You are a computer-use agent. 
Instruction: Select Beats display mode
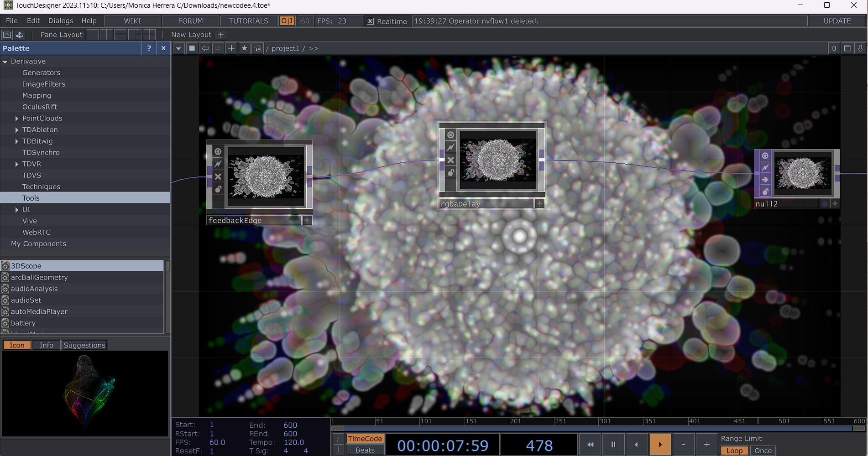(365, 450)
